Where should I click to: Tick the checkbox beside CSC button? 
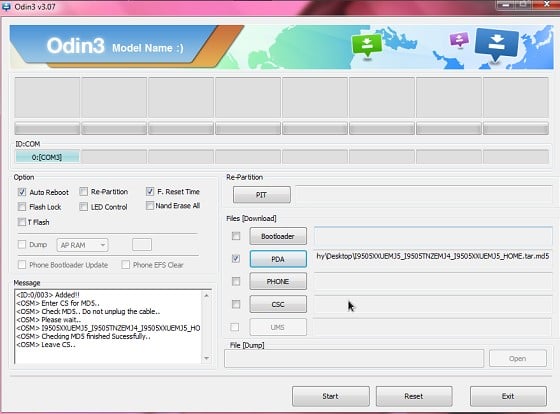tap(236, 304)
